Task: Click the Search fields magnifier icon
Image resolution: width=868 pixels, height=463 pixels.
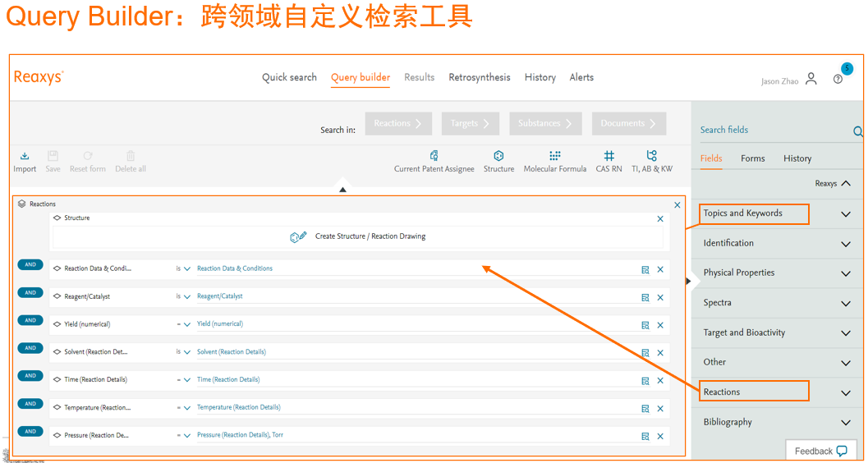Action: click(858, 131)
